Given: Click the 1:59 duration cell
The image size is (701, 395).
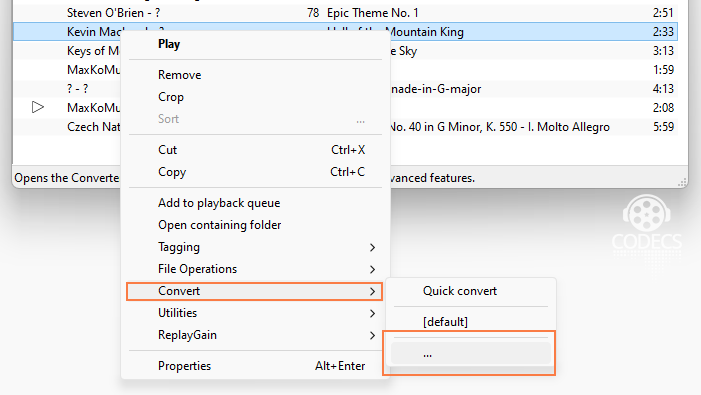Looking at the screenshot, I should pos(663,70).
